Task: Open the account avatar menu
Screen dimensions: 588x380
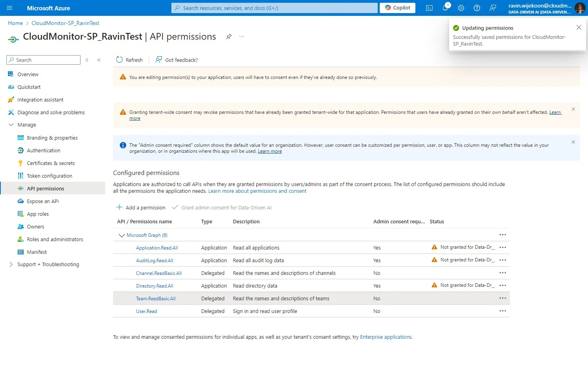Action: (x=580, y=8)
